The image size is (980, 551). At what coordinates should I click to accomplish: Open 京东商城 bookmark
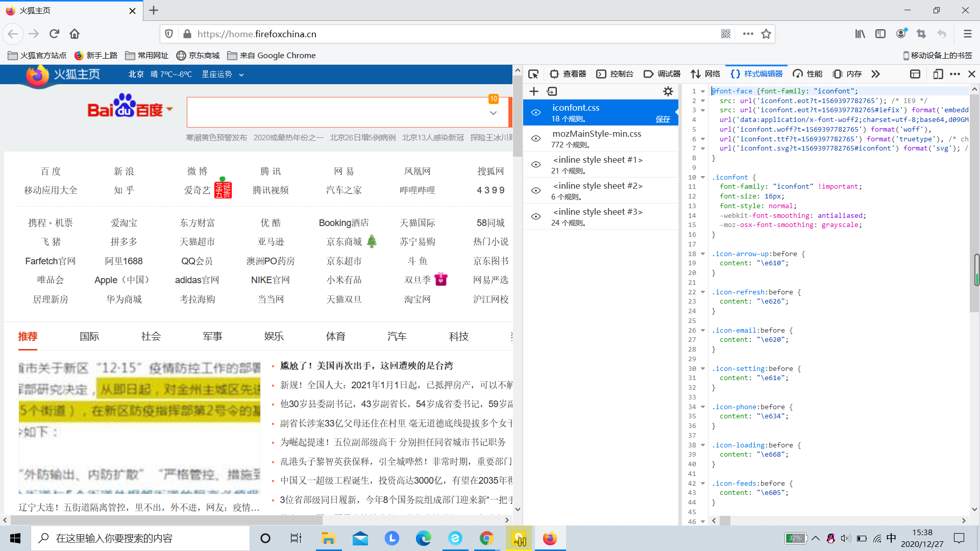pos(198,55)
